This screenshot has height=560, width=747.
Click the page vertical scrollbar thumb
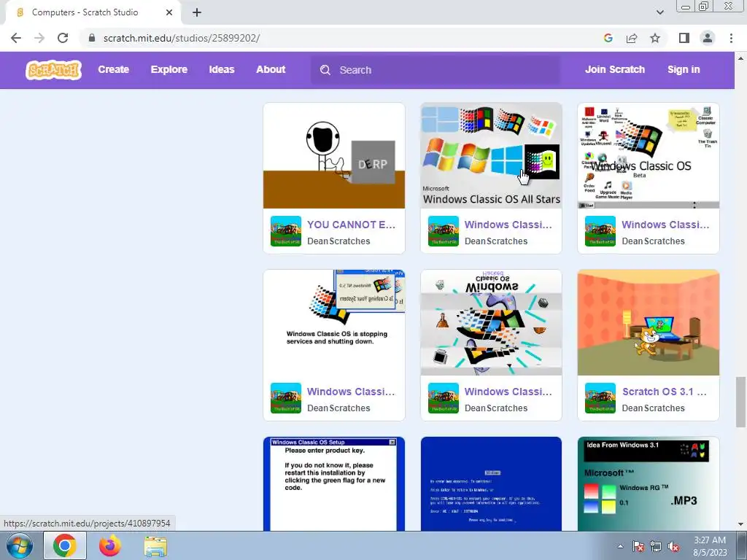(x=740, y=402)
